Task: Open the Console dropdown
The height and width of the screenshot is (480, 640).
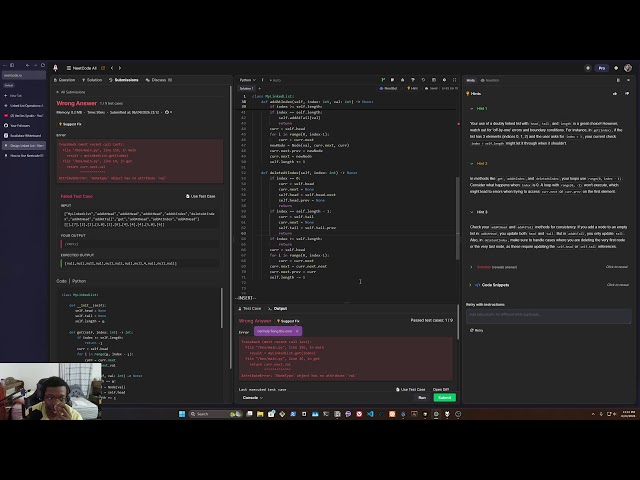Action: click(x=253, y=398)
